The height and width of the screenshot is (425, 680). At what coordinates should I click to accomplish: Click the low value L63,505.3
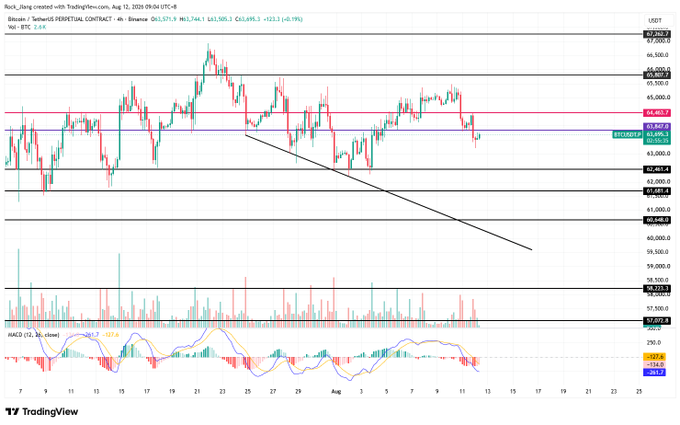[x=220, y=19]
